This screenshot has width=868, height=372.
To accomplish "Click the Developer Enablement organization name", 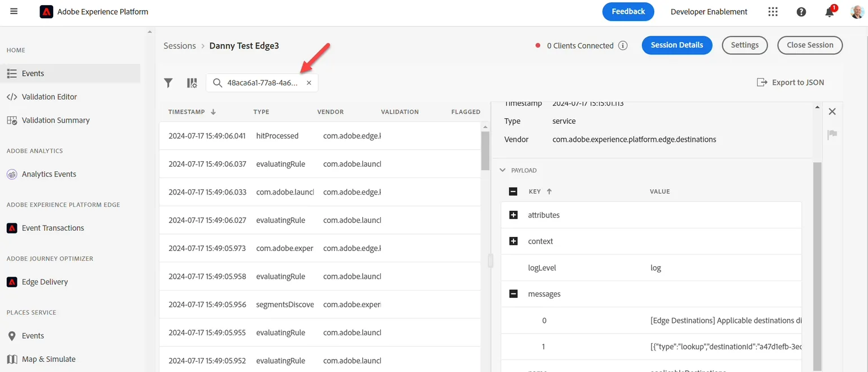I will pos(709,12).
